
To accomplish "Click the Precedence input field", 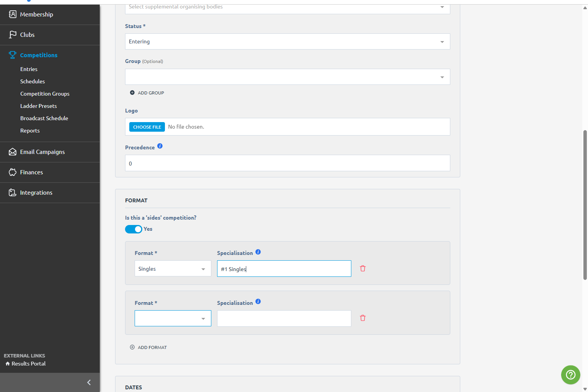I will point(287,163).
